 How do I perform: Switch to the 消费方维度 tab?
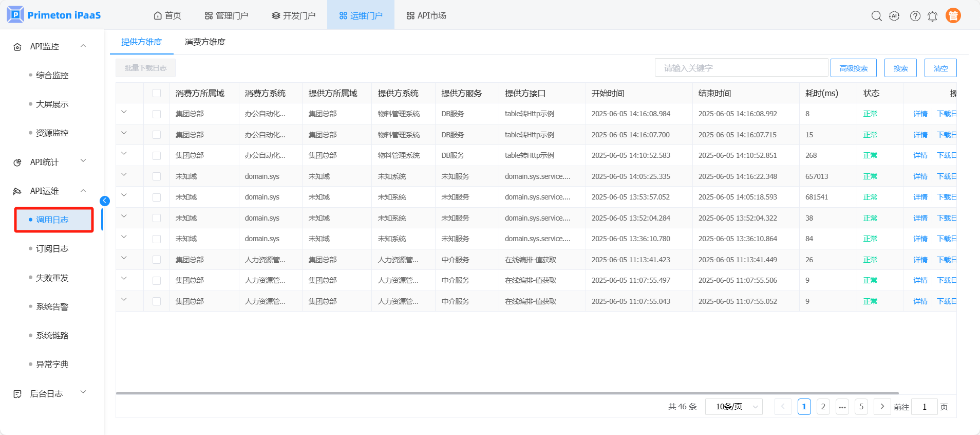(x=205, y=42)
